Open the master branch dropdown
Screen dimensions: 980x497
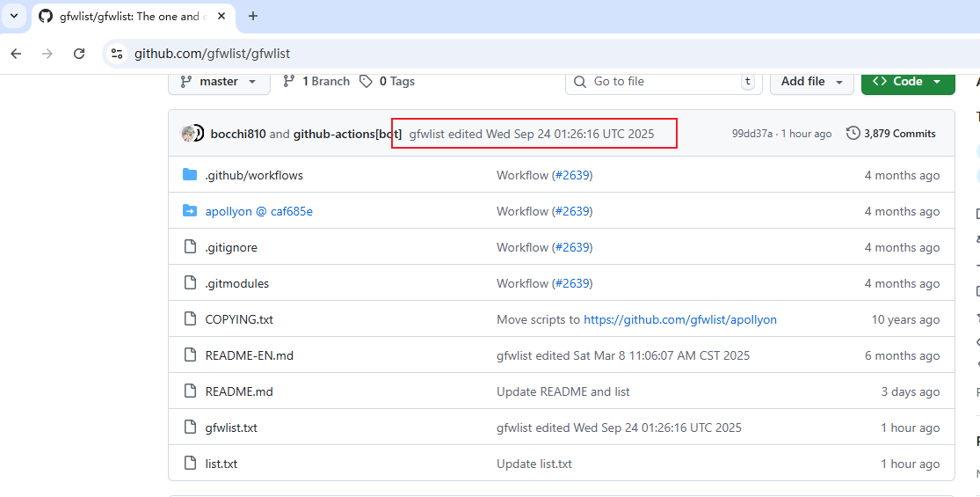click(219, 81)
